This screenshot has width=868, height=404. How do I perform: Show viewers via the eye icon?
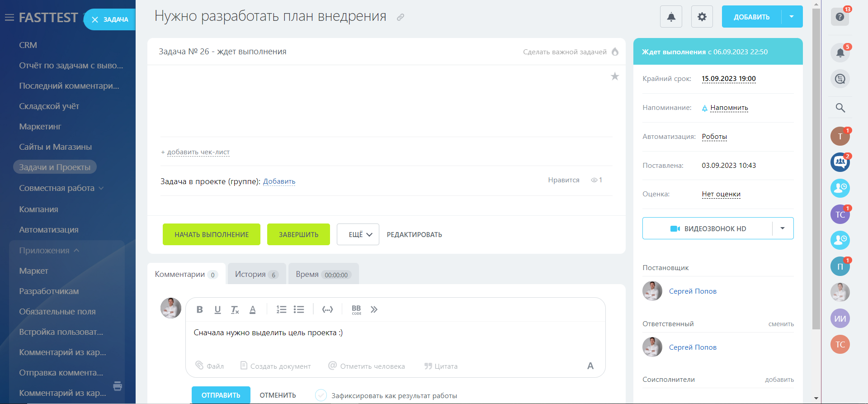pyautogui.click(x=594, y=180)
